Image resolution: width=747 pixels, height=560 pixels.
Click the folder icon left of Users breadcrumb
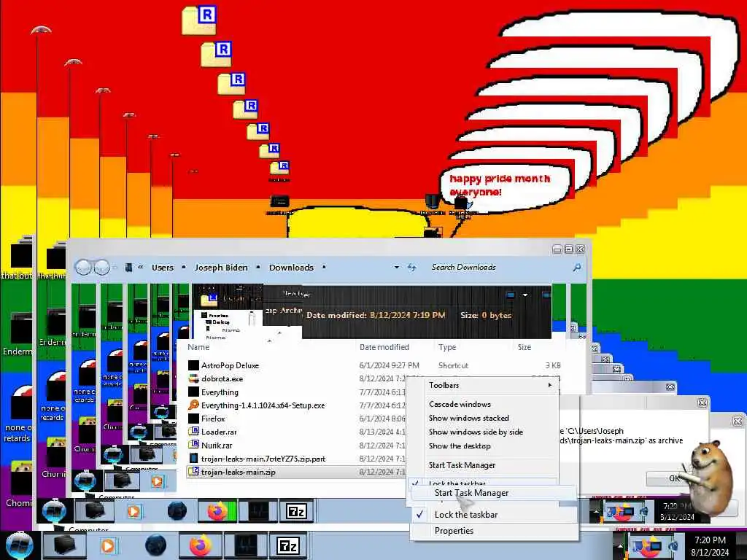[128, 268]
